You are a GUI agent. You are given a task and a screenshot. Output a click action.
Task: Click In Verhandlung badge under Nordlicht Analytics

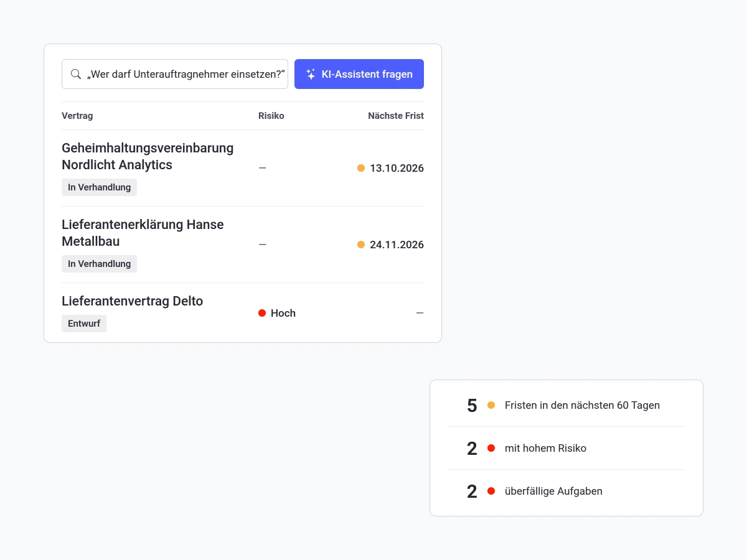click(x=99, y=187)
